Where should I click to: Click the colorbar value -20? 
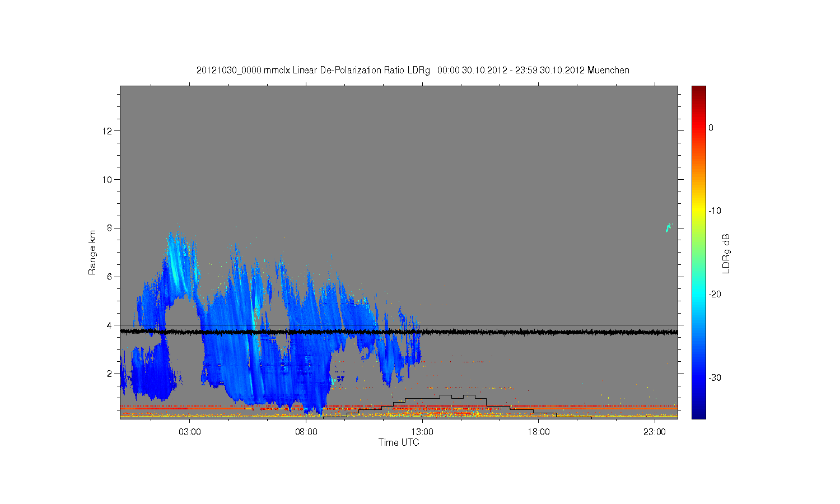coord(715,295)
